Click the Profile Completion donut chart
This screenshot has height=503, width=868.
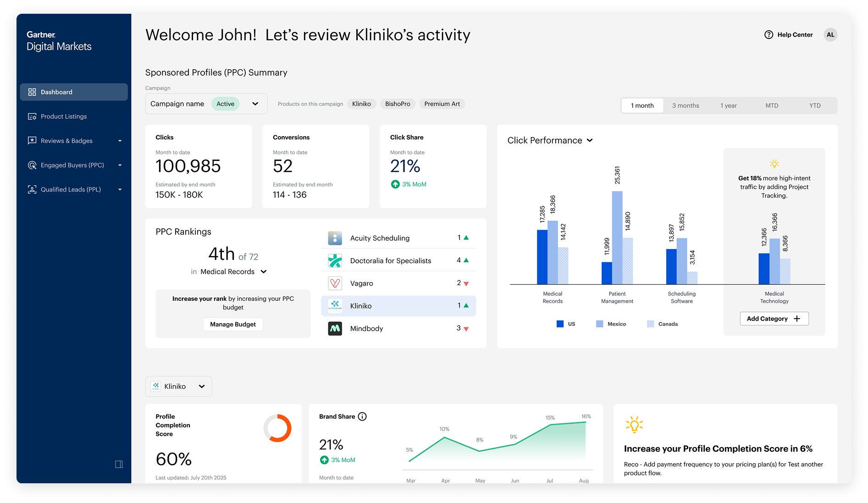click(277, 428)
